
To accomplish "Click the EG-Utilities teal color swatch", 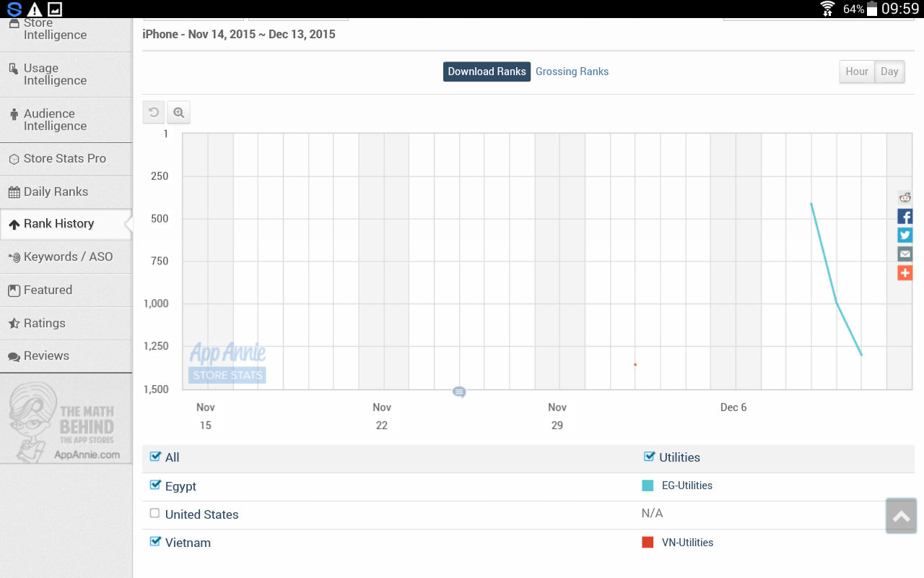I will tap(648, 486).
